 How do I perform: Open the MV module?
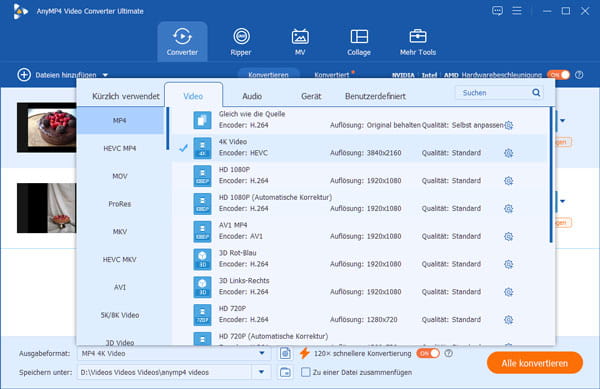click(300, 42)
